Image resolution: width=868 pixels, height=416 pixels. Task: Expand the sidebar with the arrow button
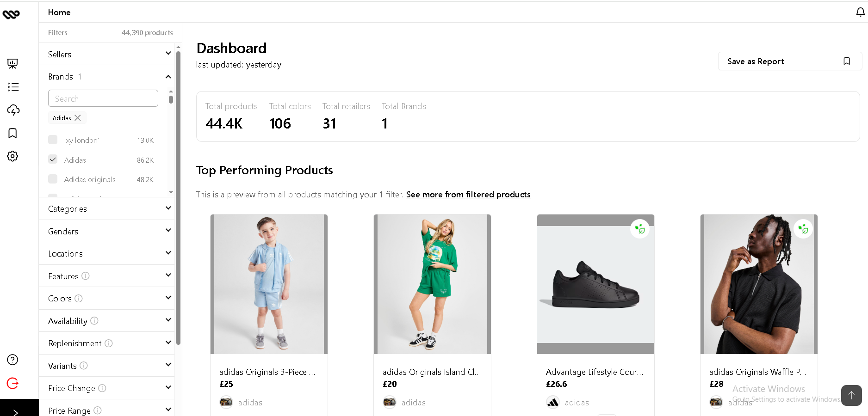(x=16, y=412)
